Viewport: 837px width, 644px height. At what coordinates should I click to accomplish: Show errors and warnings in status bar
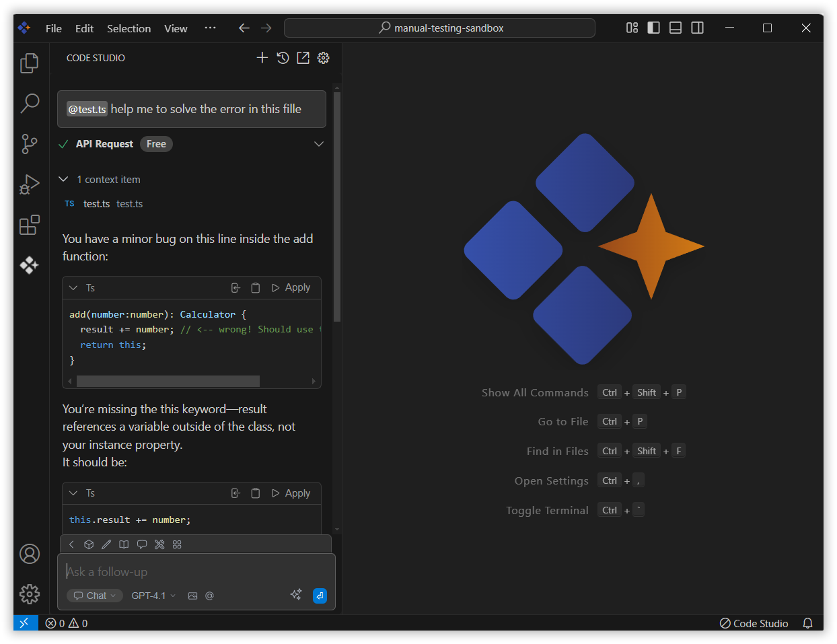click(67, 623)
